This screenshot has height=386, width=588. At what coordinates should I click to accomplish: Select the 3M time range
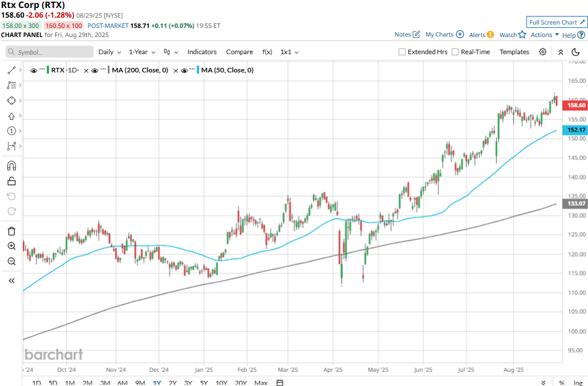coord(105,383)
